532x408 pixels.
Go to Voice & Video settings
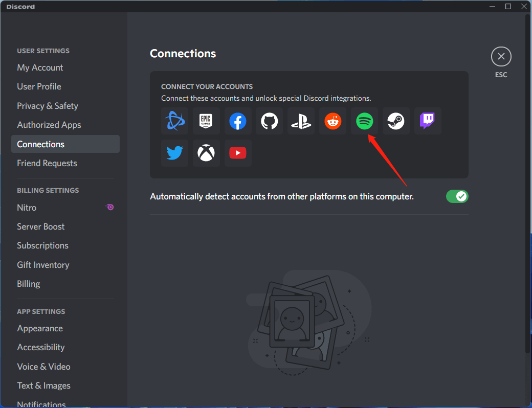(65, 367)
